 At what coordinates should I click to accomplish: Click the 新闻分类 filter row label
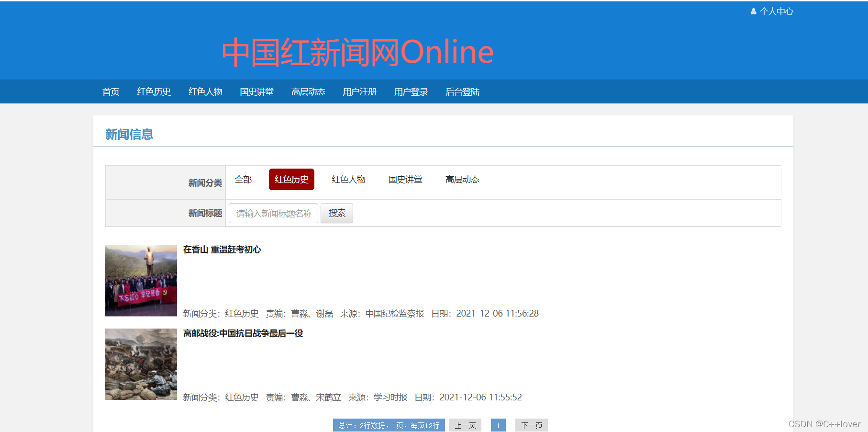point(205,182)
